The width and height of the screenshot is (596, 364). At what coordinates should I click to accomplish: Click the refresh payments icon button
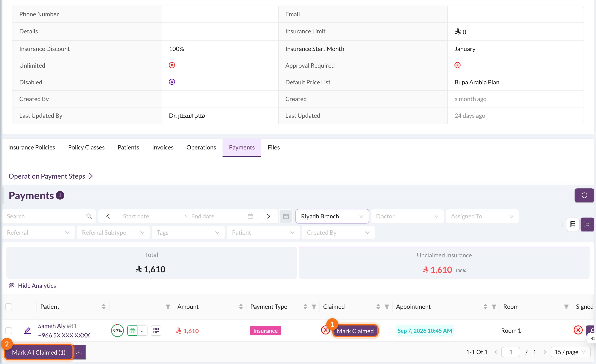[x=584, y=195]
